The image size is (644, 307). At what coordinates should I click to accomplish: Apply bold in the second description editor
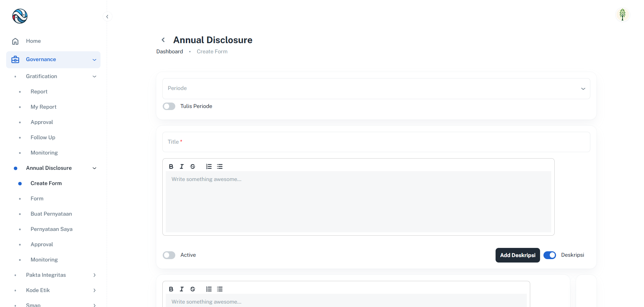pyautogui.click(x=171, y=289)
